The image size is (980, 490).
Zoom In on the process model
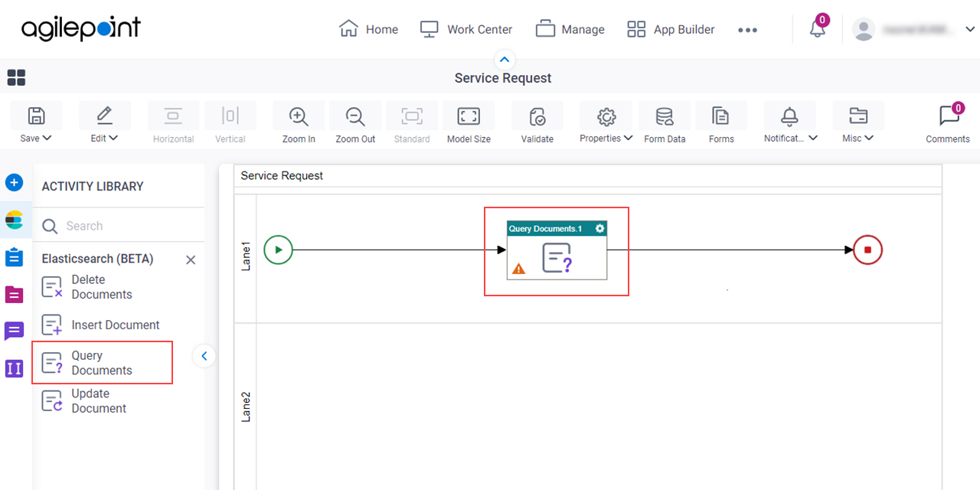(299, 122)
